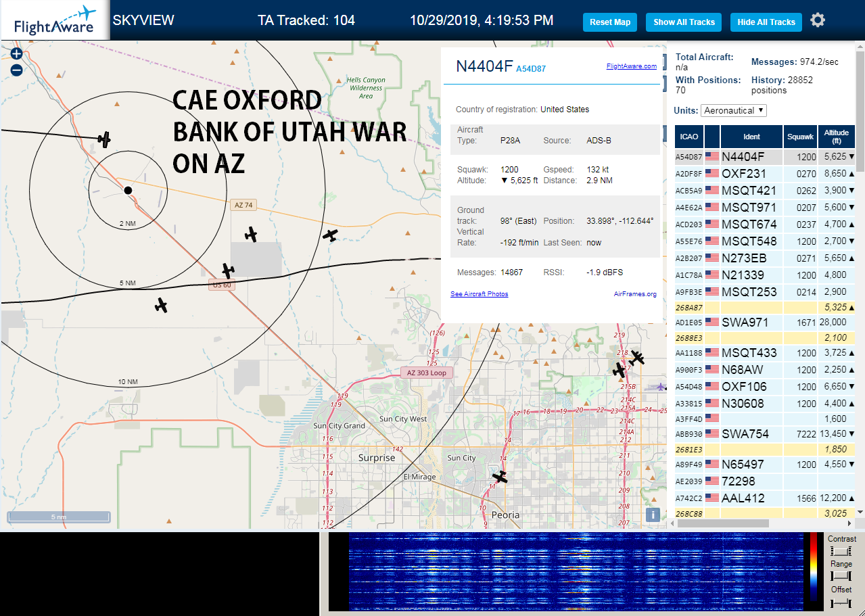Zoom in the map with plus icon
The height and width of the screenshot is (616, 865).
[16, 54]
